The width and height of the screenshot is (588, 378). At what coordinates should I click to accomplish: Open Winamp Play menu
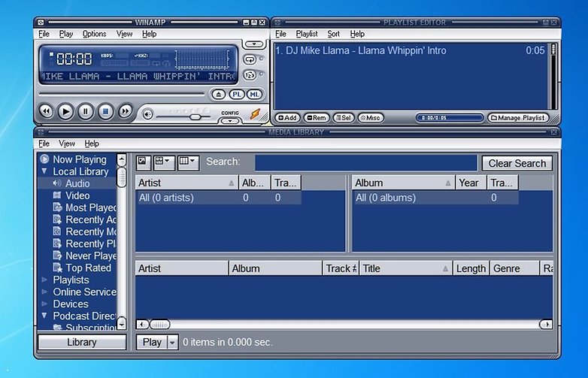click(x=66, y=34)
